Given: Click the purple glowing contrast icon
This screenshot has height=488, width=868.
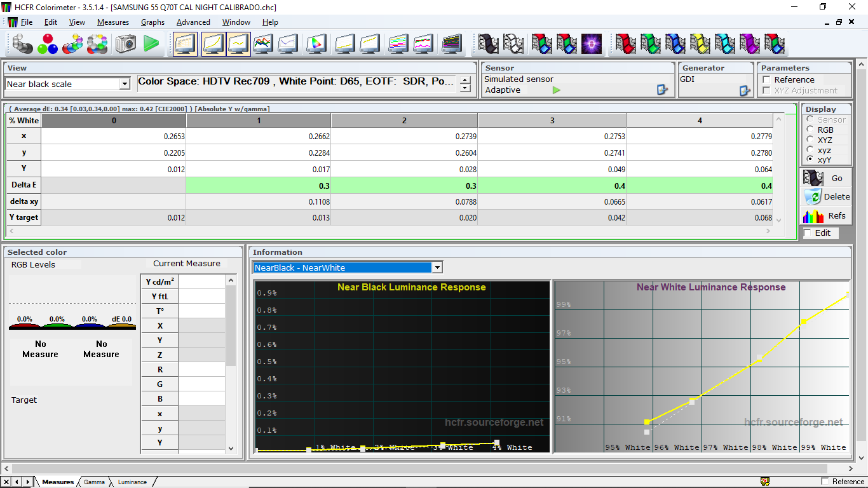Looking at the screenshot, I should 592,44.
